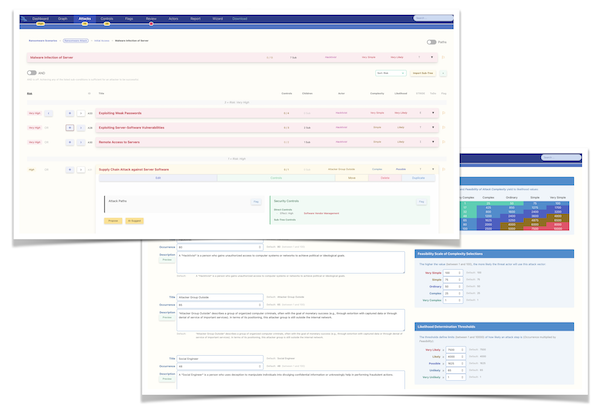
Task: Open the Exploiting Server Software Vulnerabilities attack
Action: coord(152,128)
